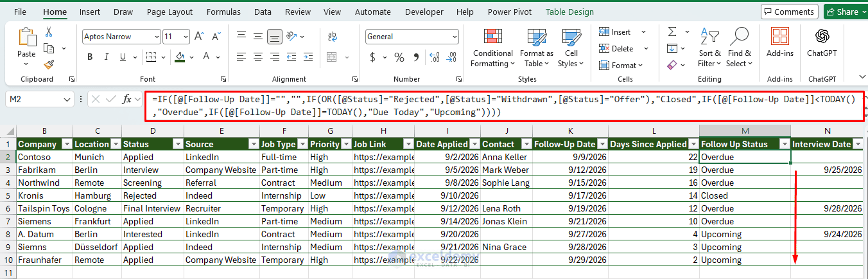Switch to the Formulas tab

click(223, 12)
